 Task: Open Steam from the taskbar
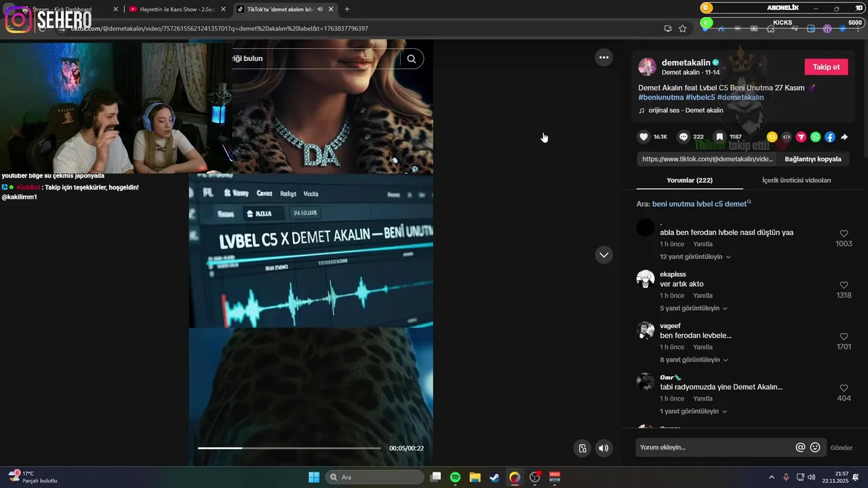[495, 477]
